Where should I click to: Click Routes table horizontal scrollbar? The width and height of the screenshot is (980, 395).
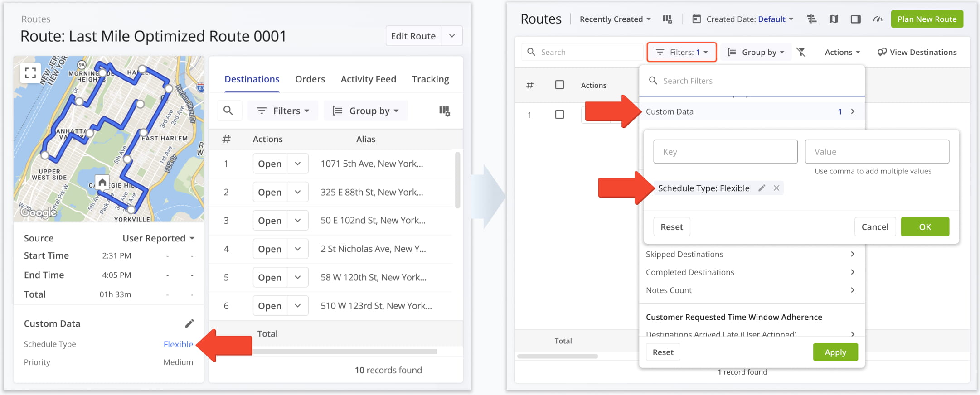tap(558, 356)
